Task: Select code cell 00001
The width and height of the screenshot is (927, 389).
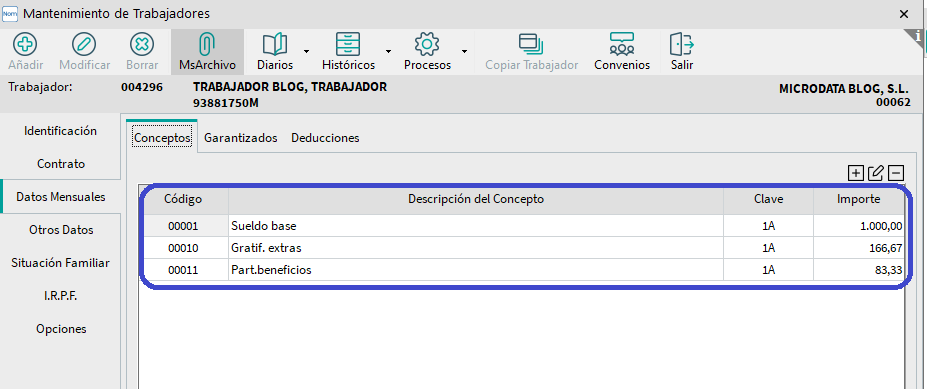Action: 183,226
